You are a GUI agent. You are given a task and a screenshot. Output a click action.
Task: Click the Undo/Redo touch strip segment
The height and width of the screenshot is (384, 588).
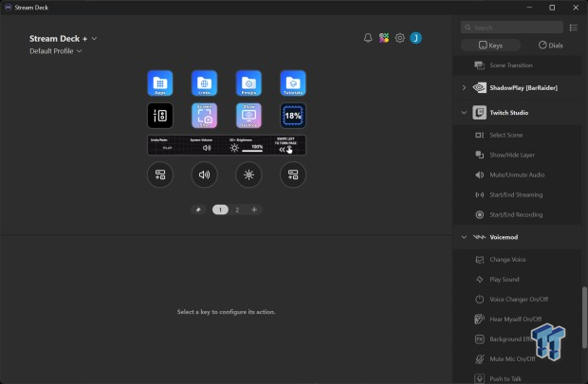pyautogui.click(x=167, y=145)
